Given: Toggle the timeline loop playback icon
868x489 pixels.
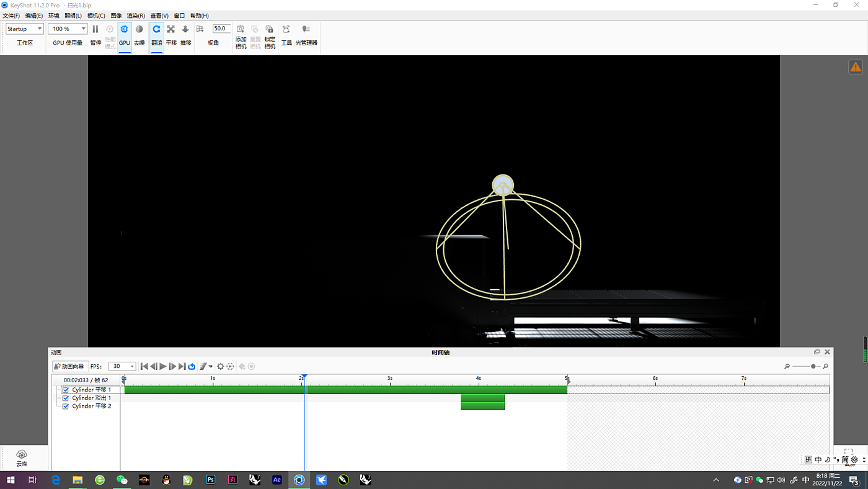Looking at the screenshot, I should click(x=192, y=367).
